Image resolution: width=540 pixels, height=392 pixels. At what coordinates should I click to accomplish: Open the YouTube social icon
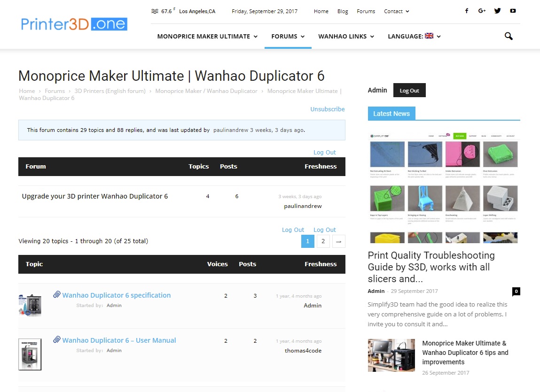click(x=513, y=11)
